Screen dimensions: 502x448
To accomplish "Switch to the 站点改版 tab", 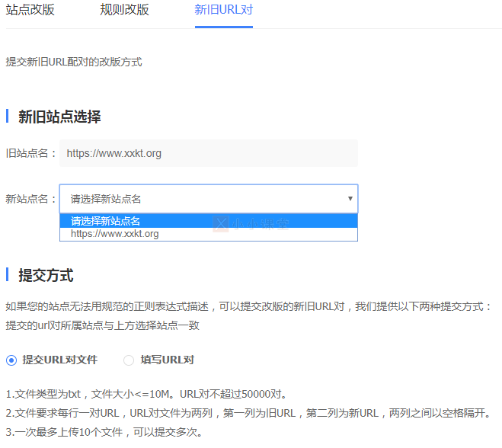I will coord(30,10).
